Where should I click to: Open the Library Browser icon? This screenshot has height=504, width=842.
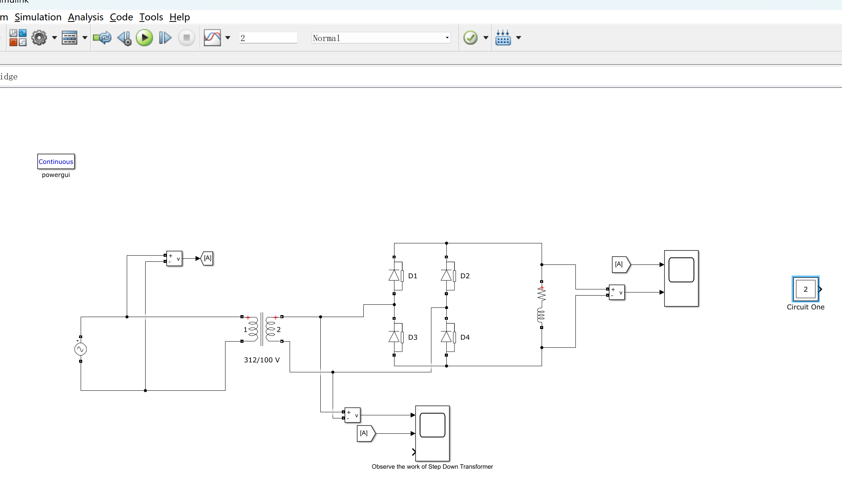tap(18, 38)
